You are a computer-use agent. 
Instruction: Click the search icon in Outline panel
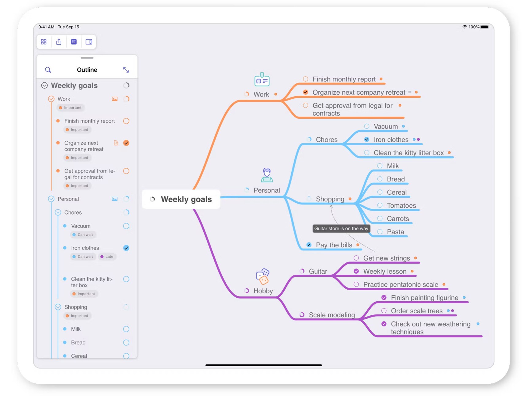[48, 70]
